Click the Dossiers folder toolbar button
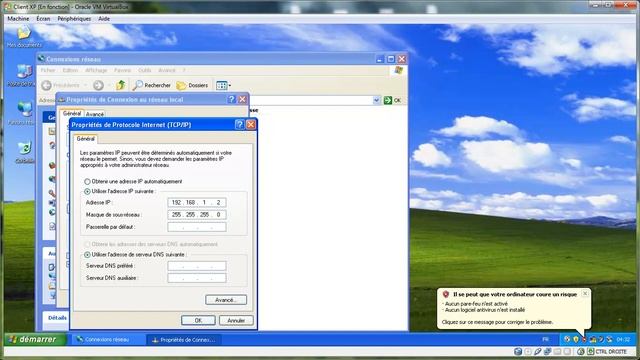The image size is (640, 360). [192, 85]
